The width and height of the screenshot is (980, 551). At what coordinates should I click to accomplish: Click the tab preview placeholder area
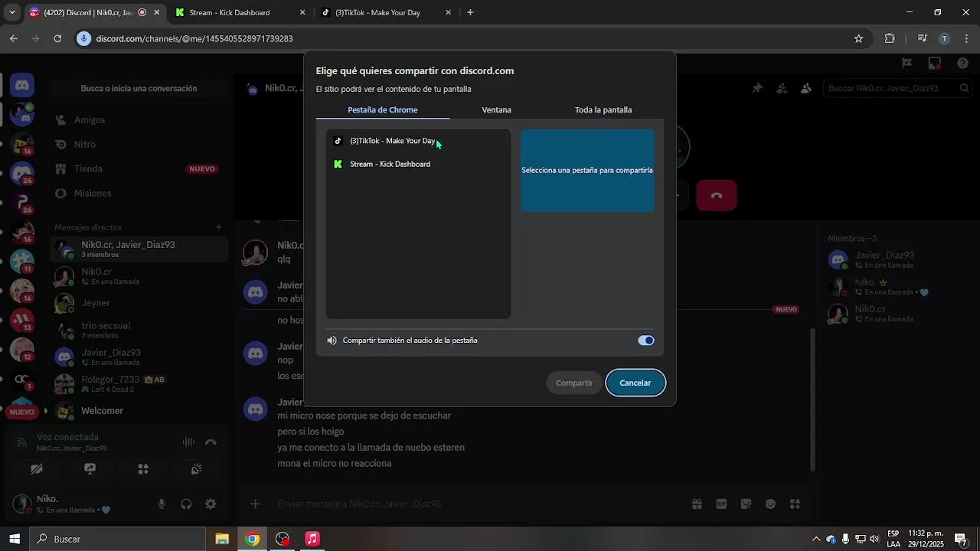coord(587,170)
